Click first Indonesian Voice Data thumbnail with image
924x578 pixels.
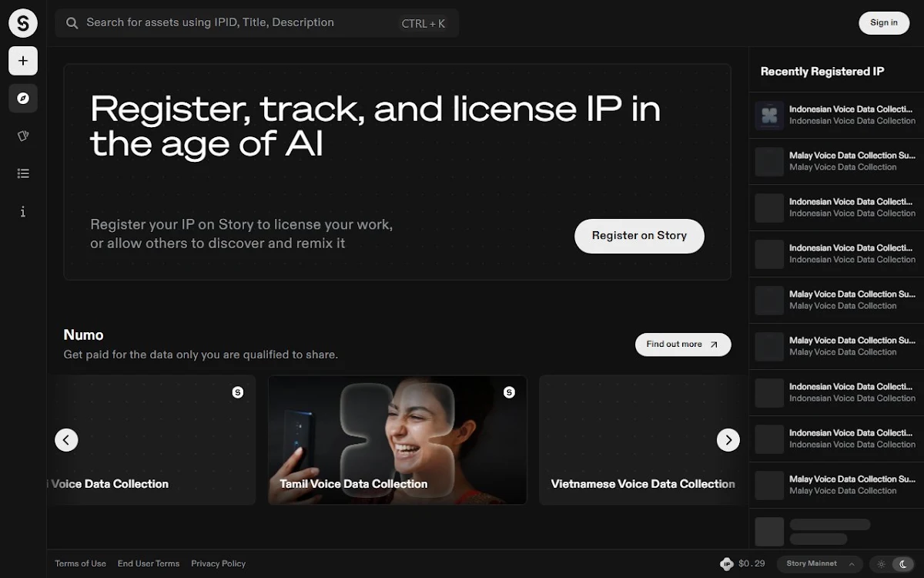point(769,116)
